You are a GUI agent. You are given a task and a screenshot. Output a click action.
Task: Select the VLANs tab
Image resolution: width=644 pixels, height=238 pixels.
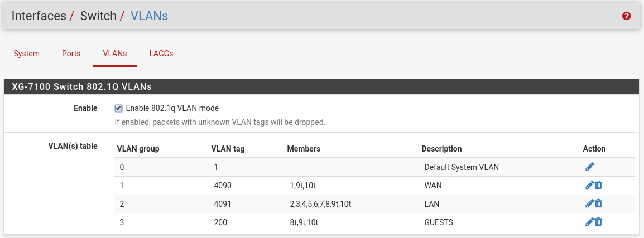click(x=115, y=54)
